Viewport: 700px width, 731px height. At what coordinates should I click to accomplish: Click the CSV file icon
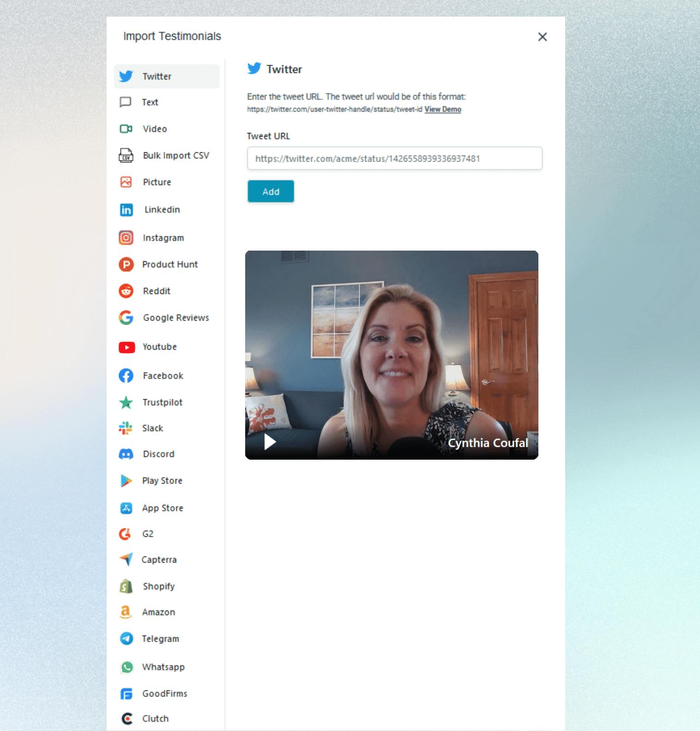pyautogui.click(x=126, y=156)
